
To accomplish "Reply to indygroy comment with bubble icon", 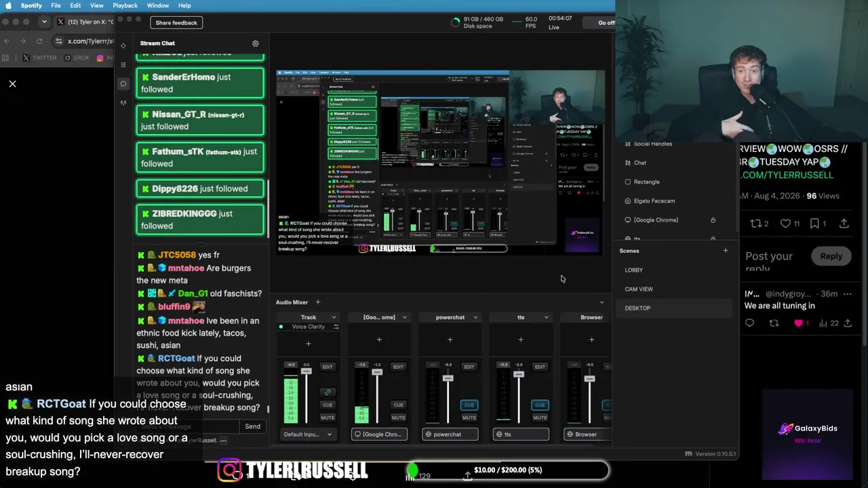I will [749, 323].
